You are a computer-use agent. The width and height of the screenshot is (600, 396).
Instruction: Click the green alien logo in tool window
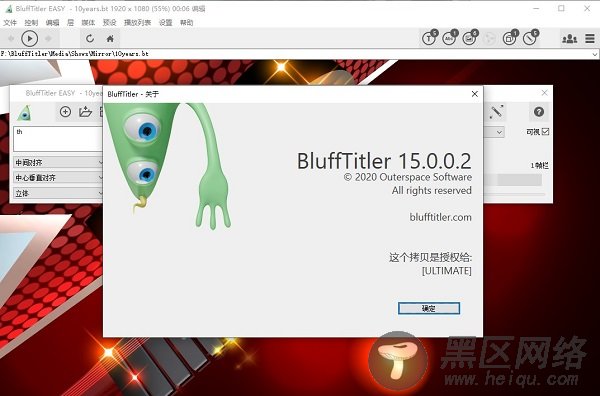tap(24, 112)
